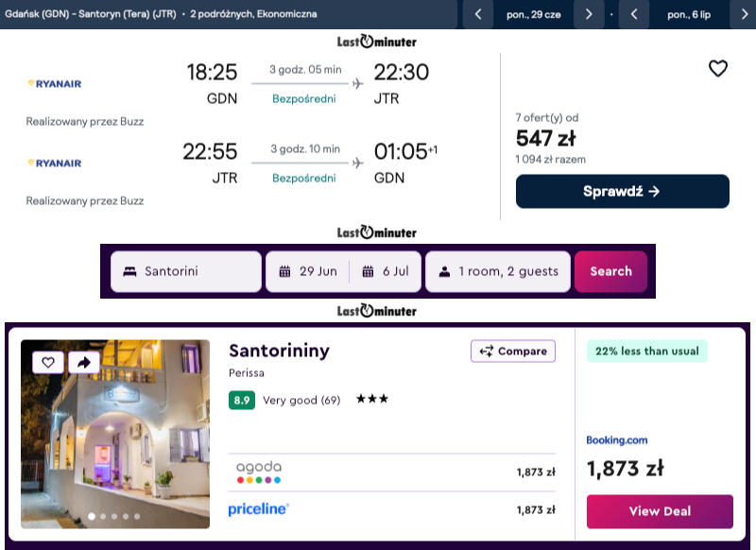
Task: Edit the Santorini destination field
Action: click(x=186, y=271)
